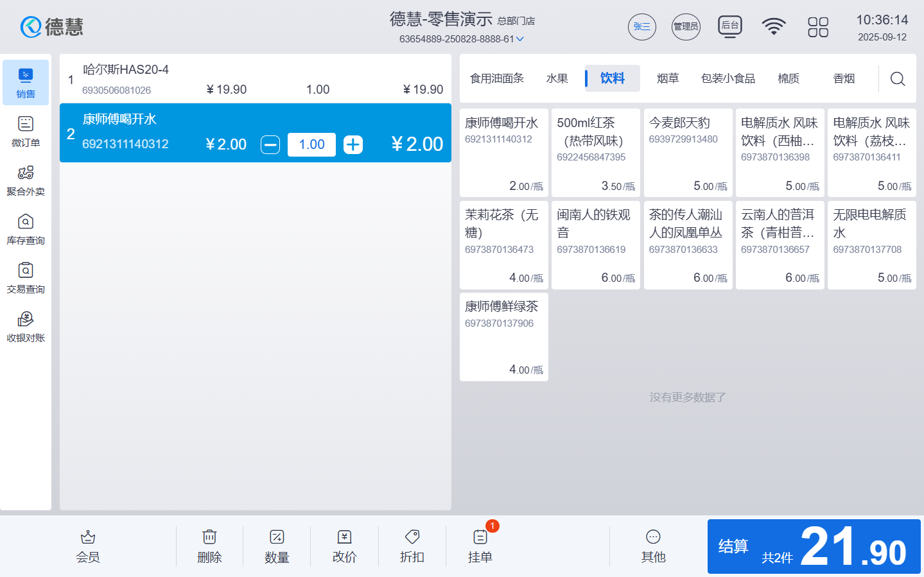Click the 德慧-零售演示 title text
Image resolution: width=924 pixels, height=577 pixels.
tap(441, 19)
